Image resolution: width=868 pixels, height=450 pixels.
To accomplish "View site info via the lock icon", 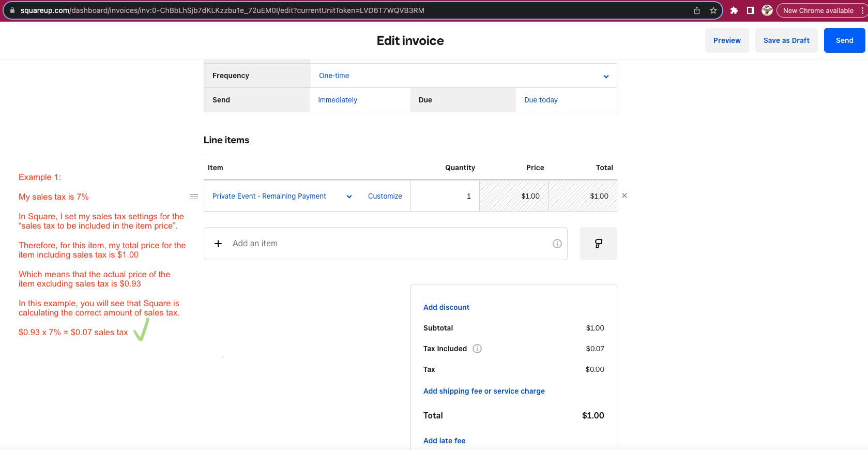I will pyautogui.click(x=12, y=10).
